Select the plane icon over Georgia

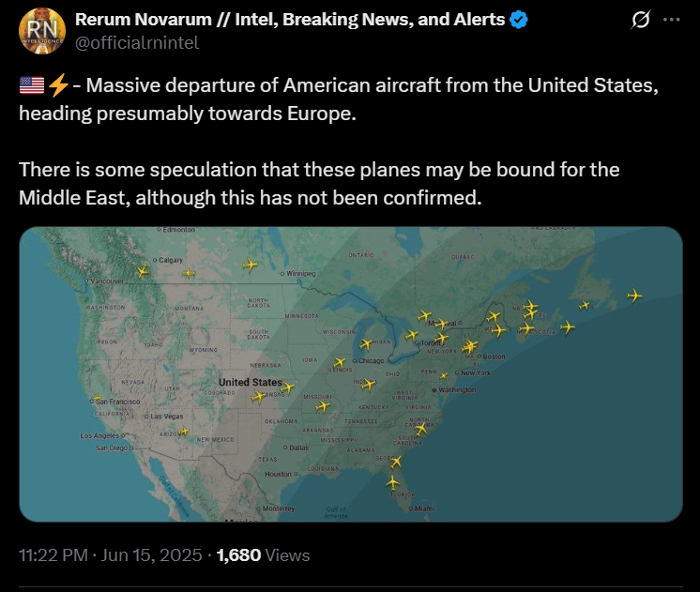396,462
